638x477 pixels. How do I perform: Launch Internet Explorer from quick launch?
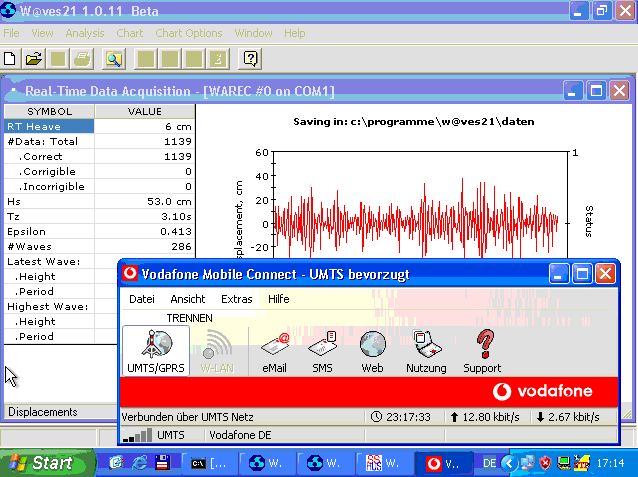click(140, 463)
